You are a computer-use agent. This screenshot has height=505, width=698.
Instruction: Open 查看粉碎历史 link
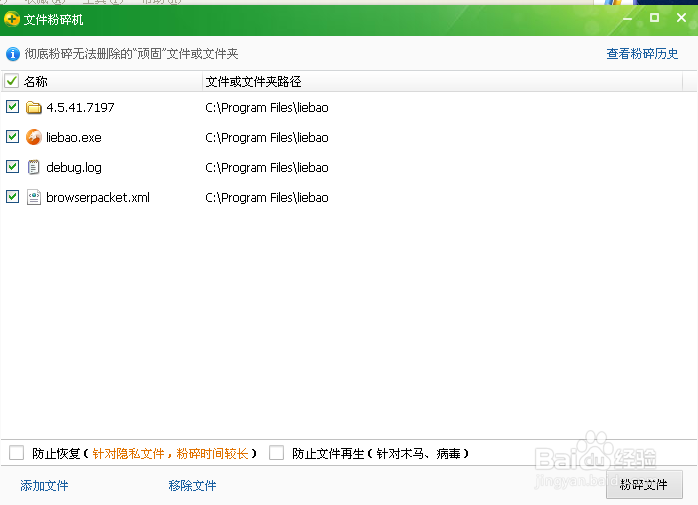[642, 54]
